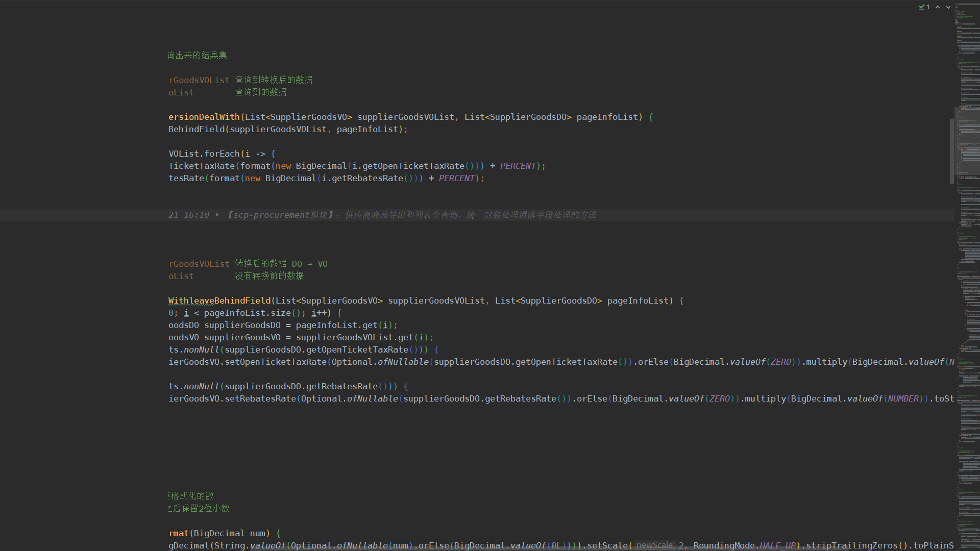
Task: Click the NUMBER constant in multiply call
Action: pos(903,398)
